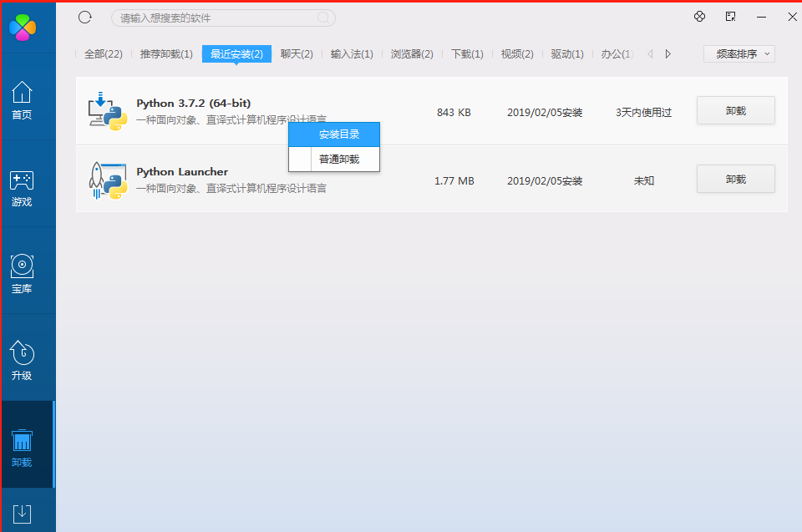
Task: Click Python 3.7.2's 2019/02/05安装 date
Action: [545, 112]
